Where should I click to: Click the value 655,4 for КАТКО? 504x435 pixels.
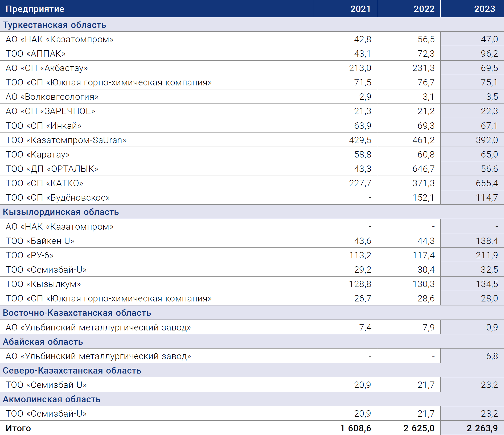487,183
